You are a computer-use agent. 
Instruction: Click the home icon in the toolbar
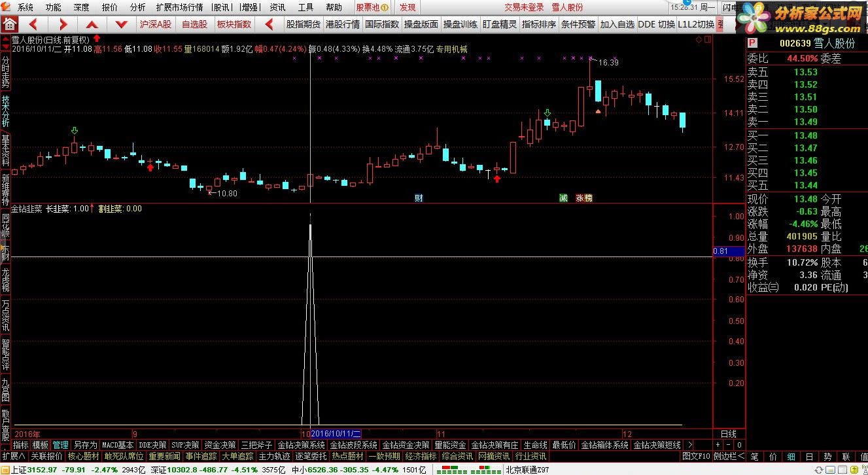(9, 24)
